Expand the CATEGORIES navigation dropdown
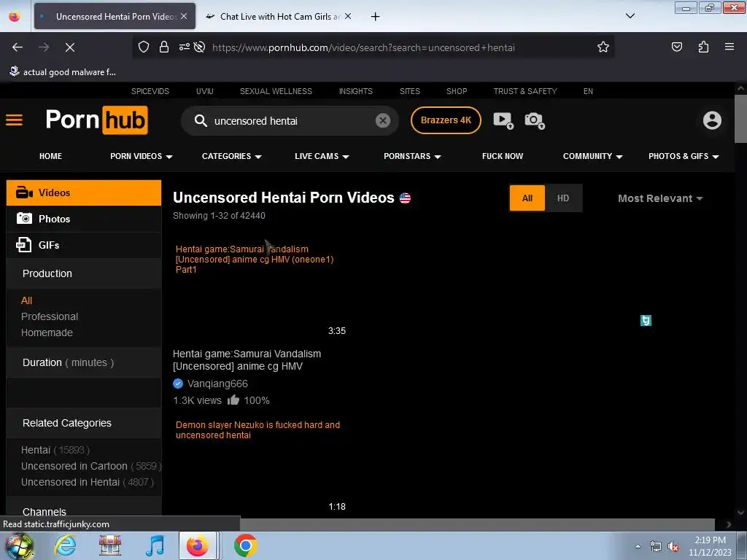 coord(231,156)
